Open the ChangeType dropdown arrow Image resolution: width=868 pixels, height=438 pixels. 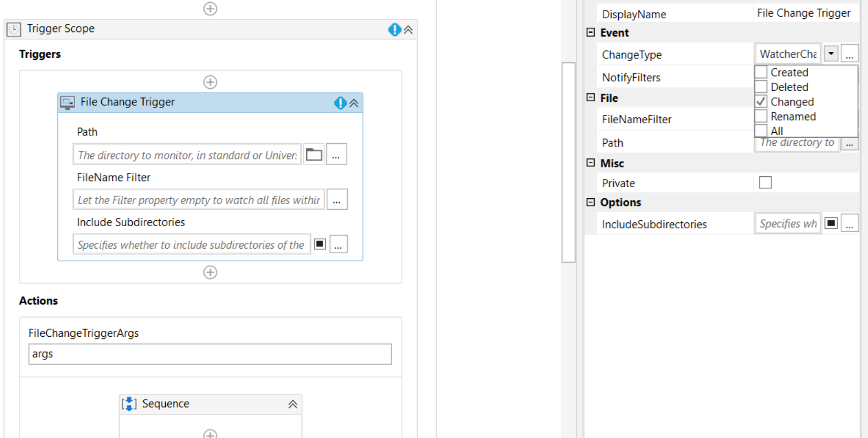pos(831,54)
